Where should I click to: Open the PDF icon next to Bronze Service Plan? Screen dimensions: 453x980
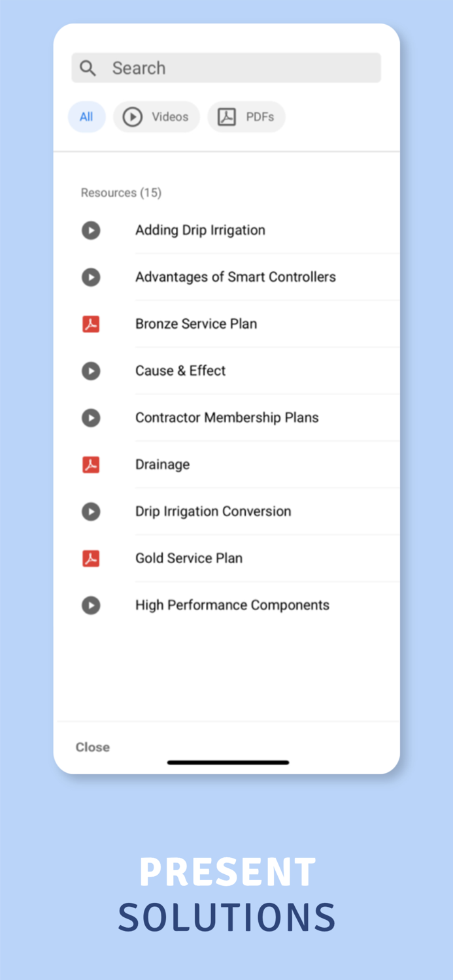coord(91,323)
